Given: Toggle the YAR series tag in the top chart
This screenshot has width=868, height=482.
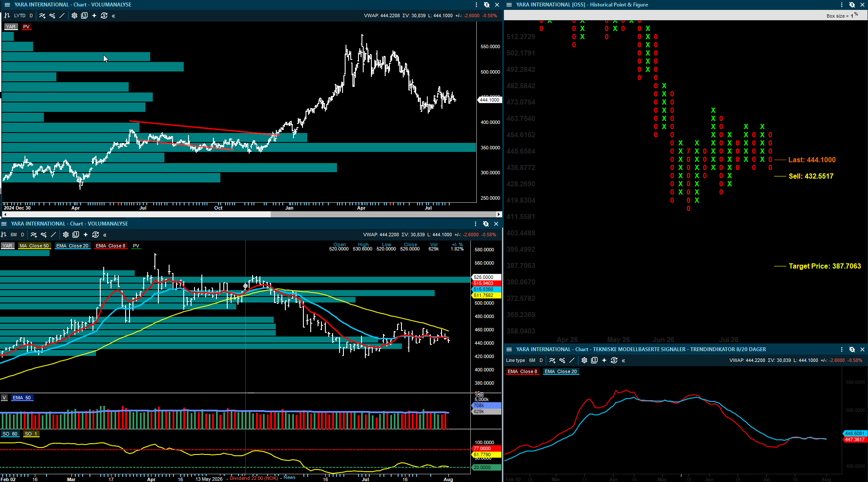Looking at the screenshot, I should [x=11, y=27].
